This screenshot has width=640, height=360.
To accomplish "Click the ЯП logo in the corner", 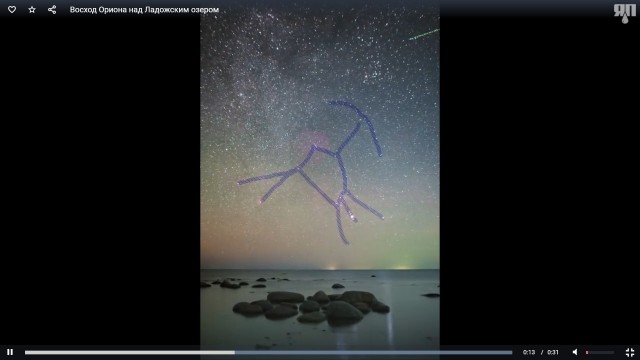I will tap(625, 13).
